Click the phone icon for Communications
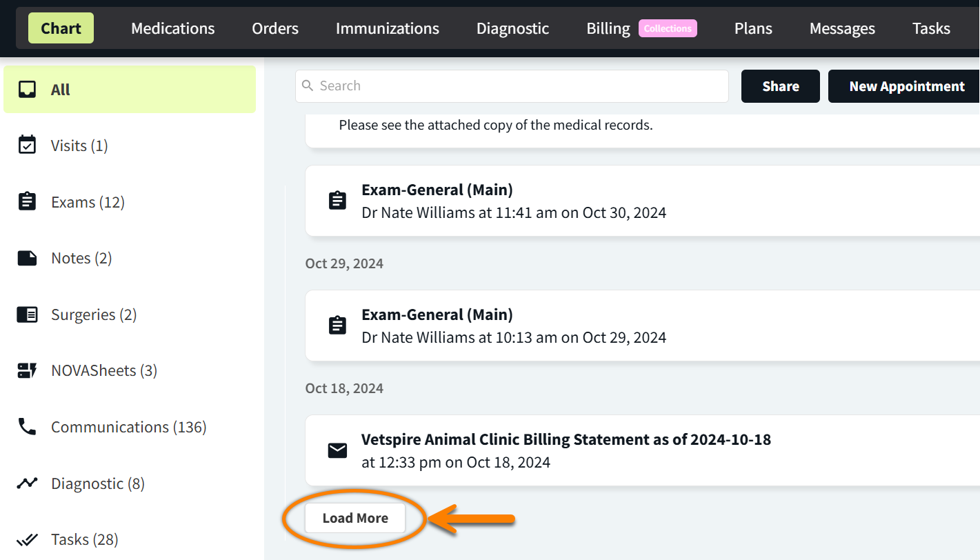 [x=27, y=427]
